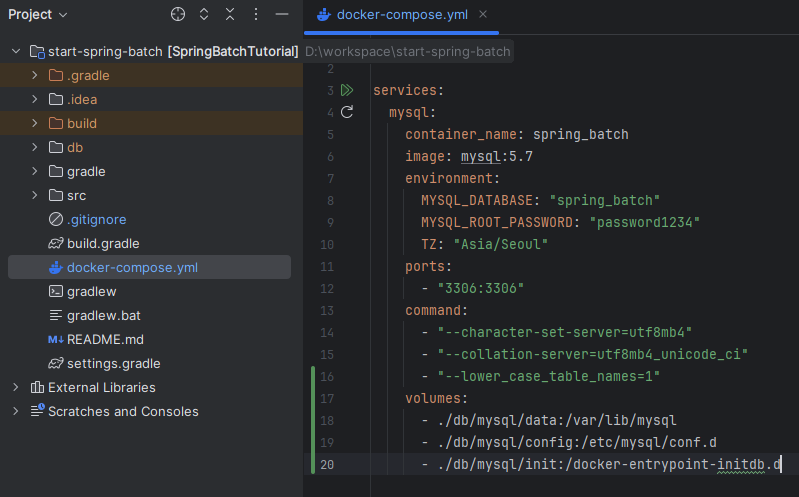Select start-spring-batch project root label

[x=105, y=51]
